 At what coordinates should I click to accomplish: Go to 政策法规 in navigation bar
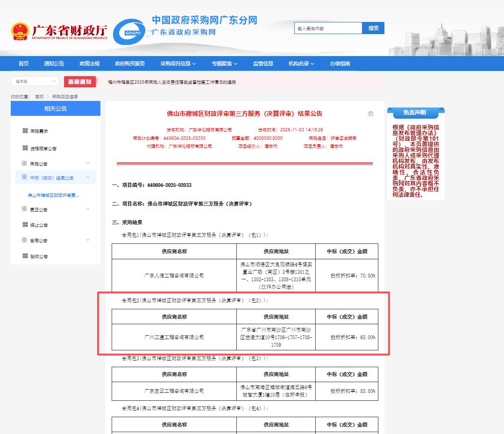[x=90, y=64]
